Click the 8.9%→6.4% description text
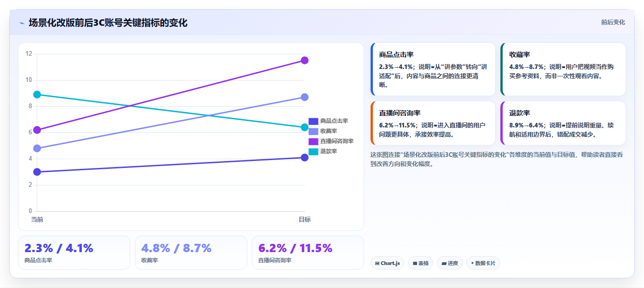The height and width of the screenshot is (288, 644). (x=563, y=130)
